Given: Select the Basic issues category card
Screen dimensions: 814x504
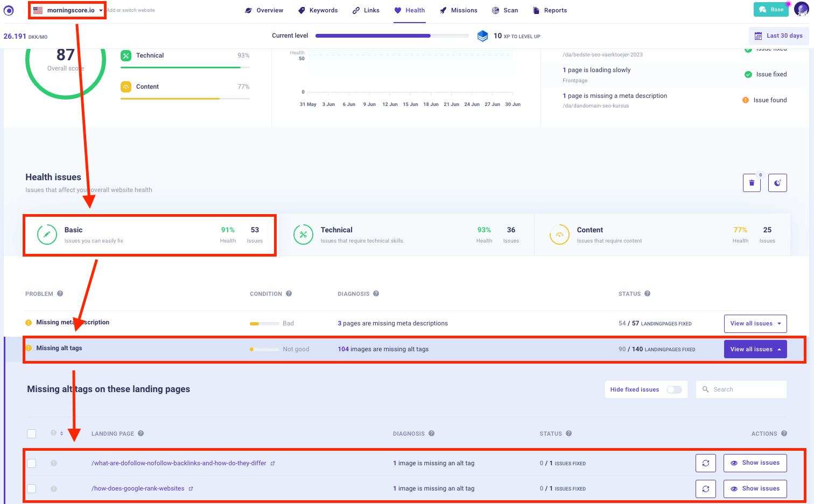Looking at the screenshot, I should tap(150, 235).
